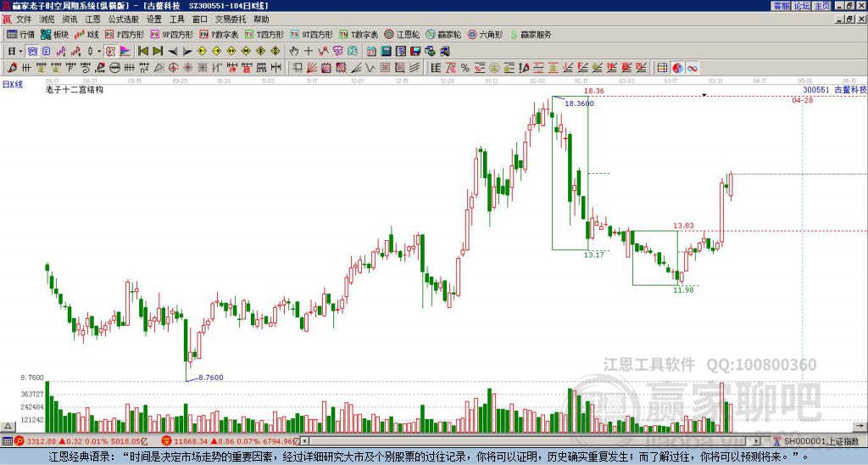Step chart left with black arrow

click(x=173, y=51)
